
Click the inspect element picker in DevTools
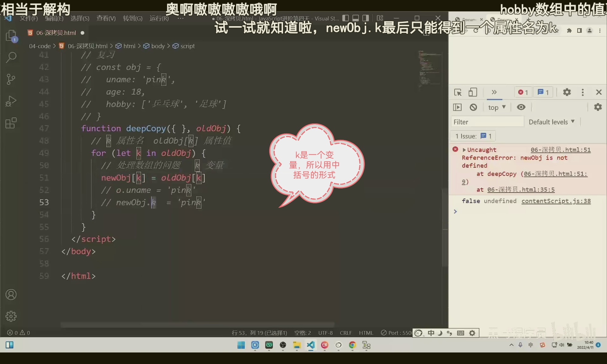tap(458, 92)
